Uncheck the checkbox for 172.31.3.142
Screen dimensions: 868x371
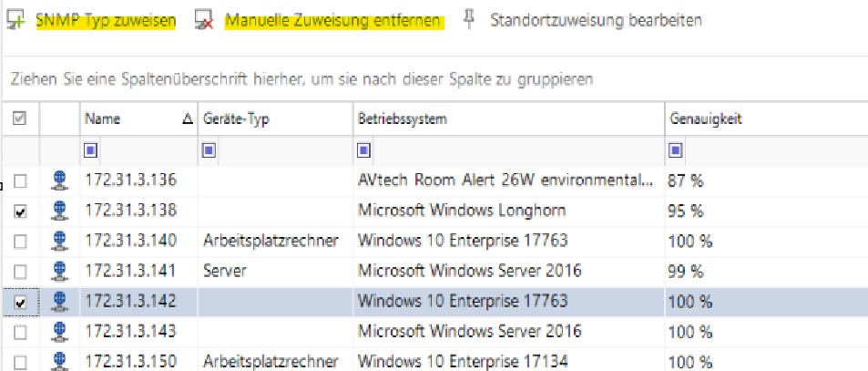point(20,302)
